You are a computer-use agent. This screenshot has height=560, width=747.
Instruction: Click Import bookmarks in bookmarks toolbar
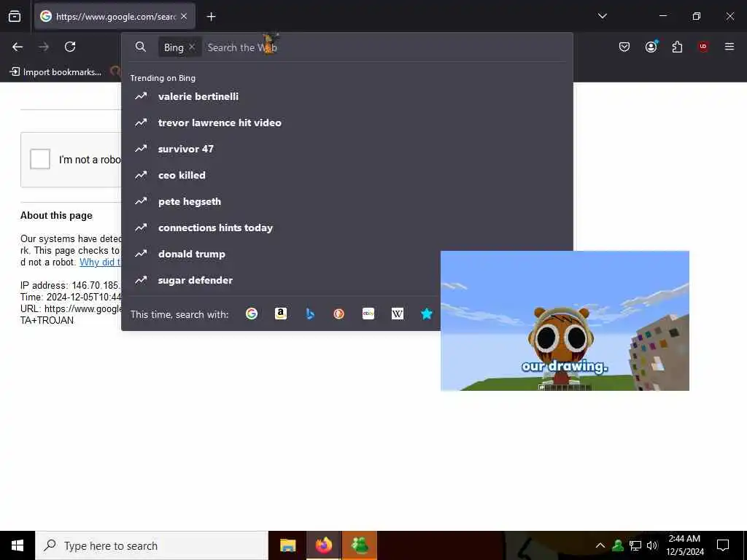(x=56, y=72)
